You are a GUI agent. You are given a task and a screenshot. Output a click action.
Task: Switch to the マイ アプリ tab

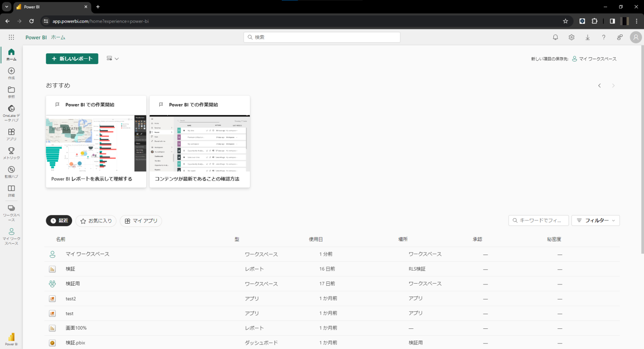click(141, 221)
